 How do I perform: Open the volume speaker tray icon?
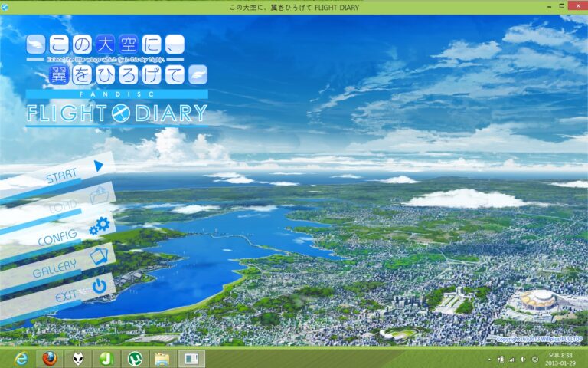tap(523, 360)
